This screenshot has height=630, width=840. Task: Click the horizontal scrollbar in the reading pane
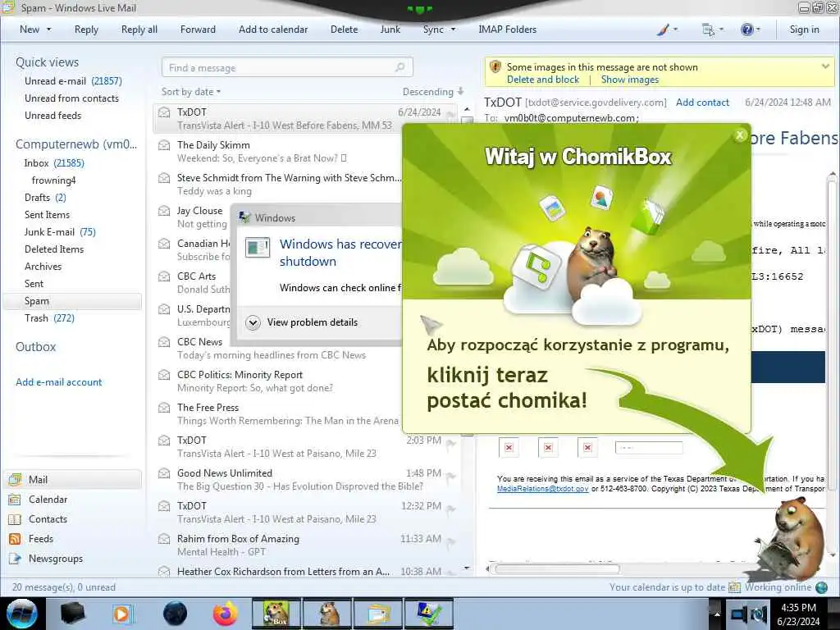tap(557, 568)
